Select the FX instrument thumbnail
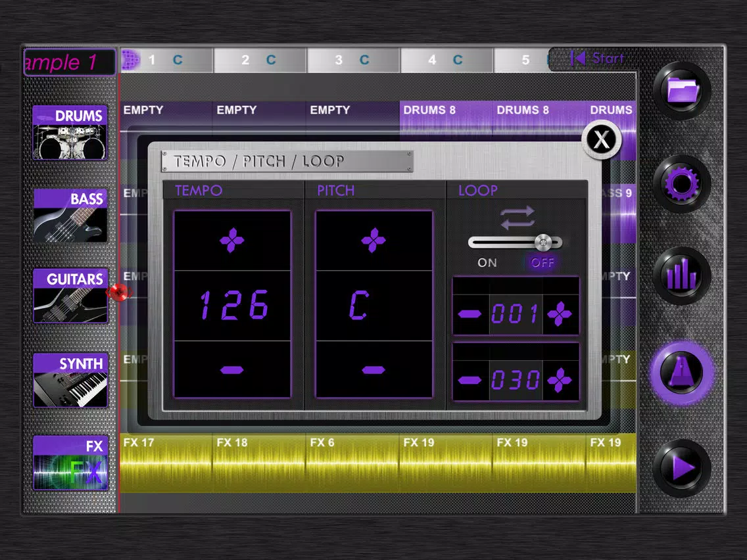The image size is (747, 560). click(x=70, y=463)
